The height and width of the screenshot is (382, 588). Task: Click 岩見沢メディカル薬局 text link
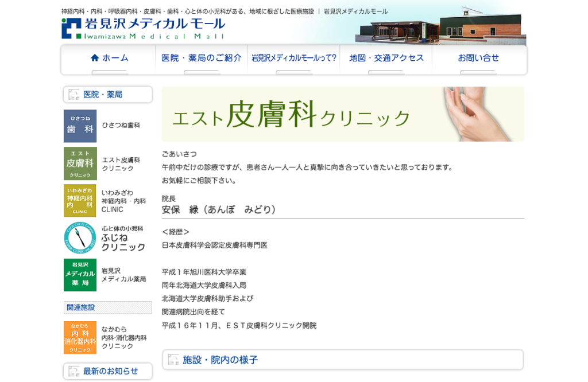pyautogui.click(x=124, y=275)
